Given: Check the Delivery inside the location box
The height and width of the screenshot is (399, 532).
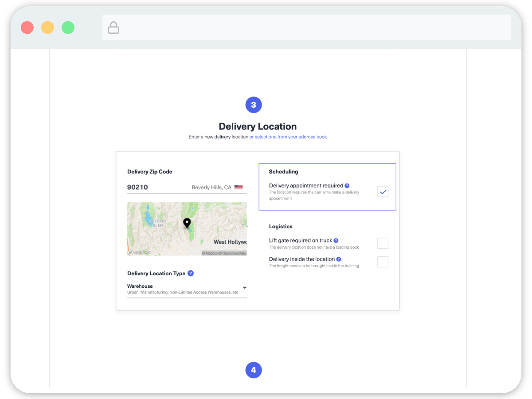Looking at the screenshot, I should [x=383, y=262].
